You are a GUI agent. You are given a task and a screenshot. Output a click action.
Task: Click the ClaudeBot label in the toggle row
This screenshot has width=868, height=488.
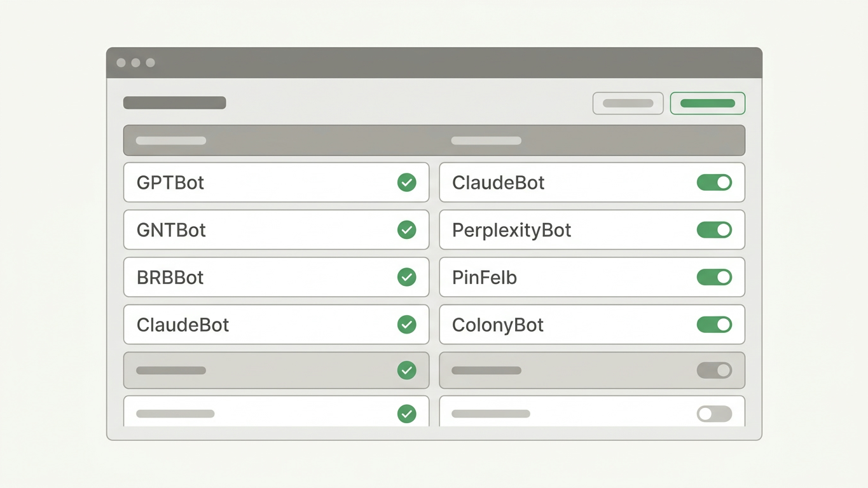(x=499, y=183)
